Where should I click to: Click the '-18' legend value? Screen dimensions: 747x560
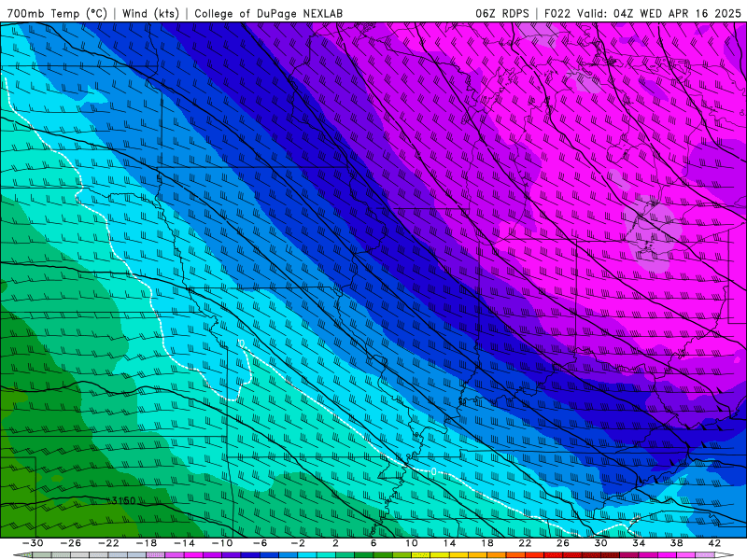[147, 543]
